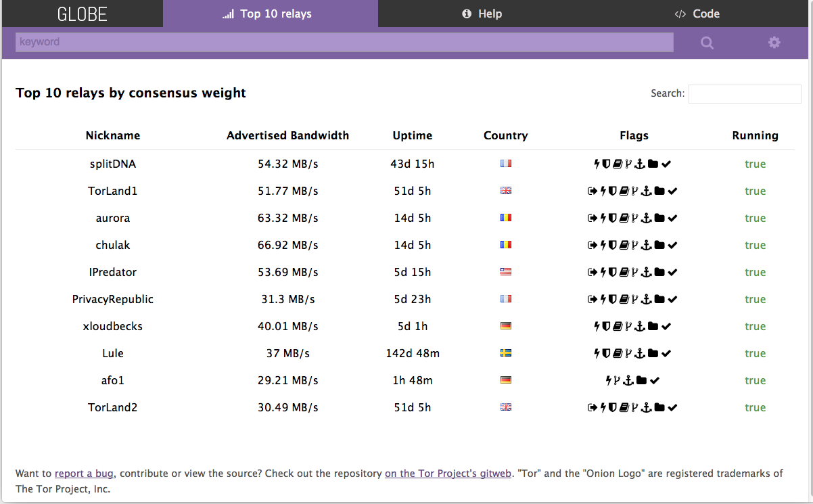This screenshot has height=504, width=813.
Task: Open 'on the Tor Project's gitweb' link
Action: click(448, 474)
